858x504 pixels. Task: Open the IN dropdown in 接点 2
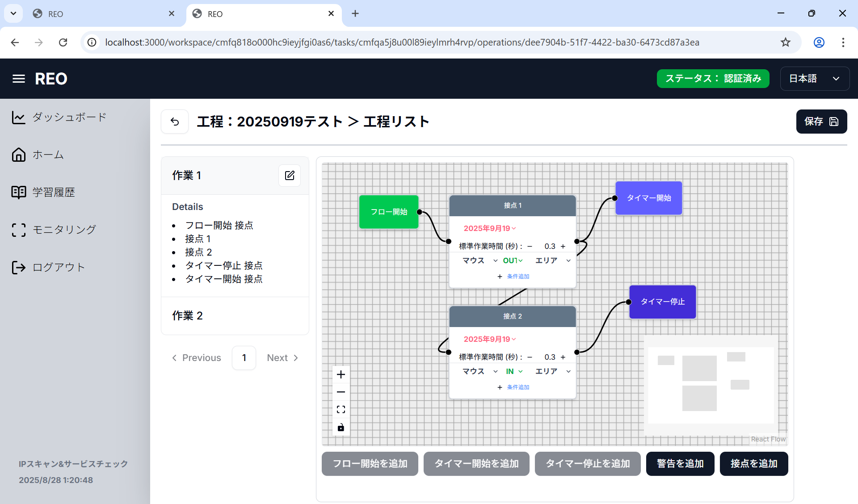(x=514, y=371)
